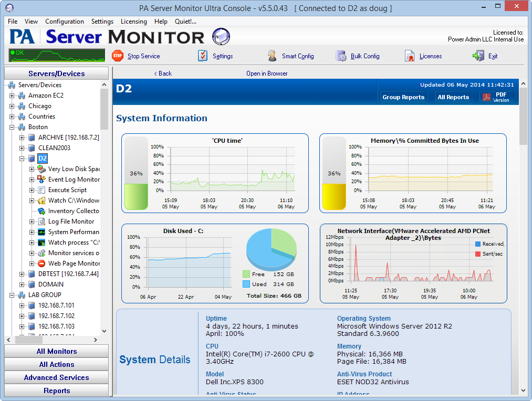Open the Settings menu in the menu bar
The height and width of the screenshot is (401, 532).
point(102,22)
